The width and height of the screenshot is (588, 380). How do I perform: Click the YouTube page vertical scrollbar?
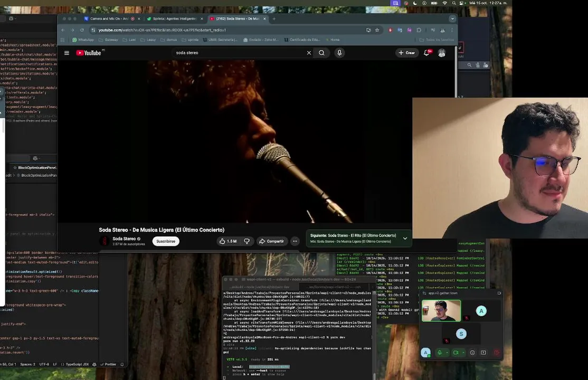click(456, 71)
